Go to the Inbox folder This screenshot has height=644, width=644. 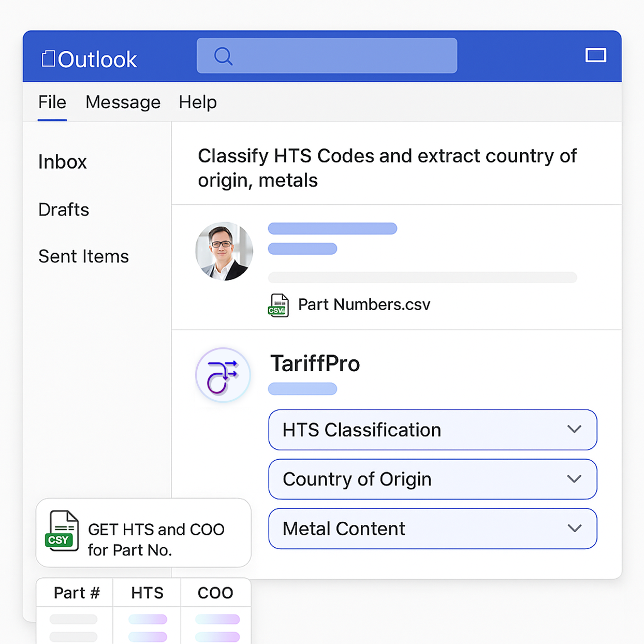[63, 162]
